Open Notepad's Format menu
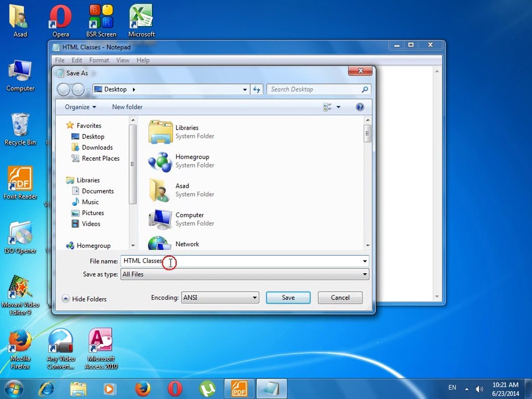 (x=99, y=60)
